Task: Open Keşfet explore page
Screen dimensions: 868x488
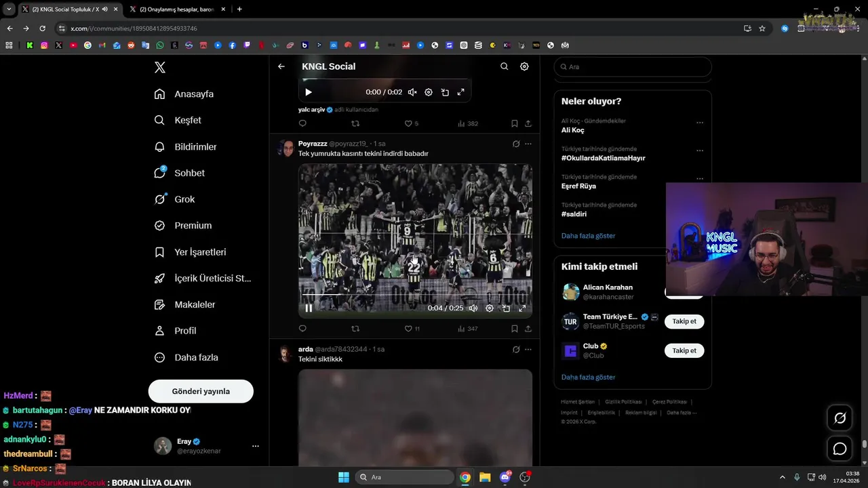Action: (x=178, y=120)
